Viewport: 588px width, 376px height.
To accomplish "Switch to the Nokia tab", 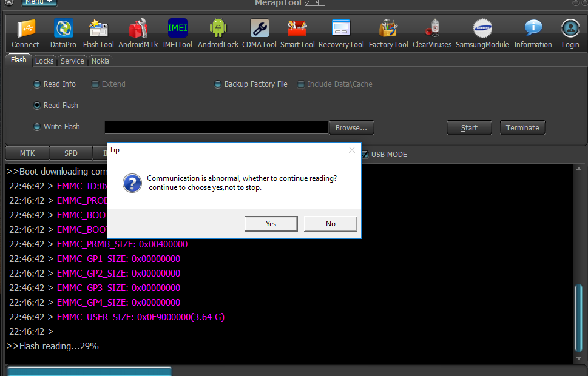I will click(x=100, y=61).
